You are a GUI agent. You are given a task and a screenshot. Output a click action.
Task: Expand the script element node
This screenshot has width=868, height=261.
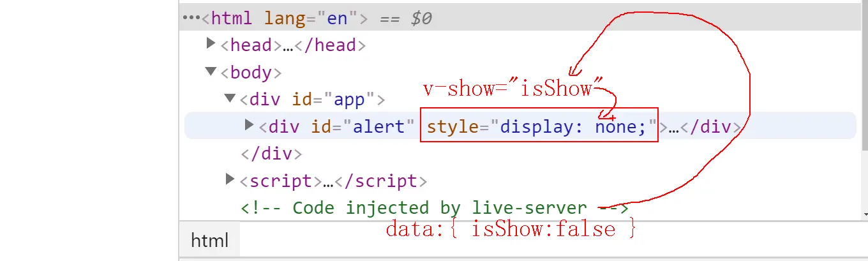point(230,179)
